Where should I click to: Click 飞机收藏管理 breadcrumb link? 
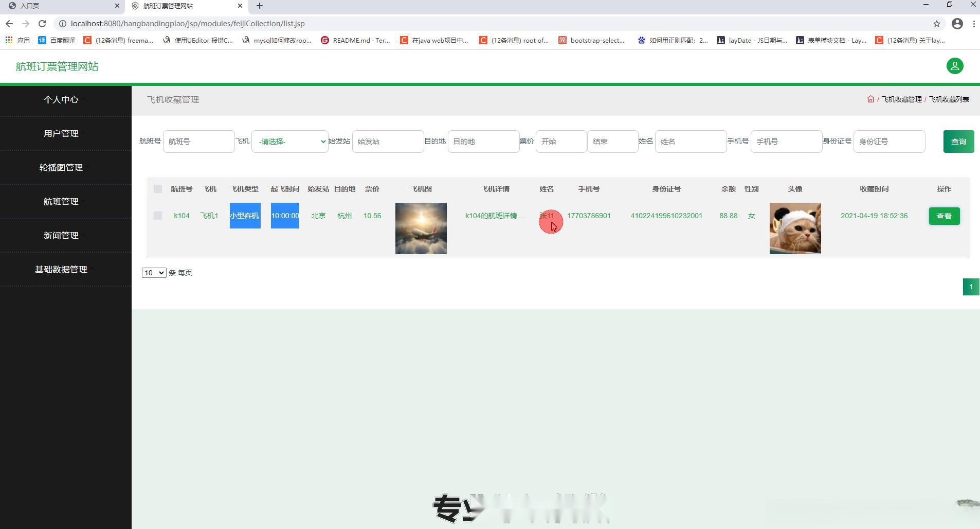pos(902,99)
